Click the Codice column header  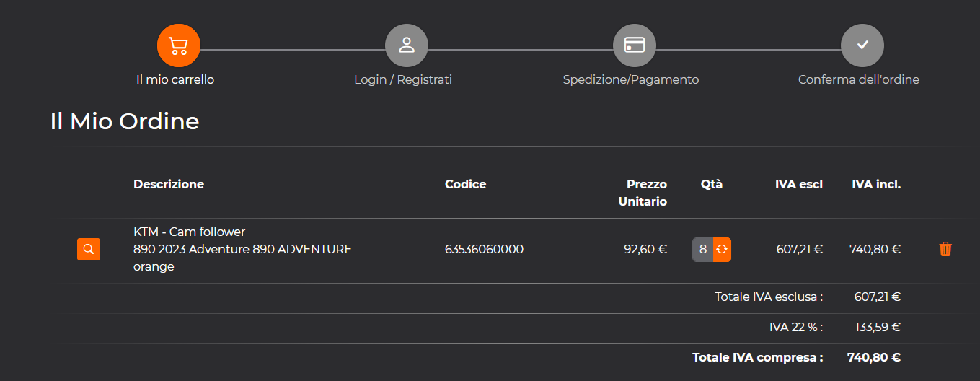[x=466, y=184]
